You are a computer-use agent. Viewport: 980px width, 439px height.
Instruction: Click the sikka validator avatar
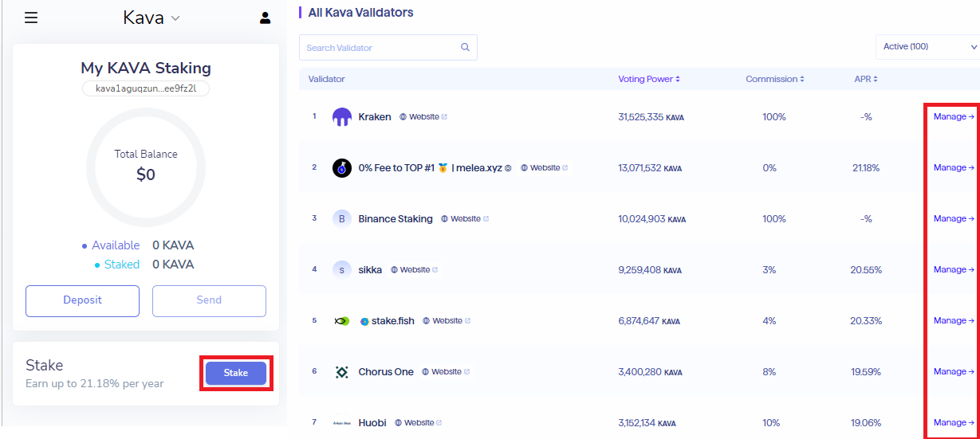342,270
